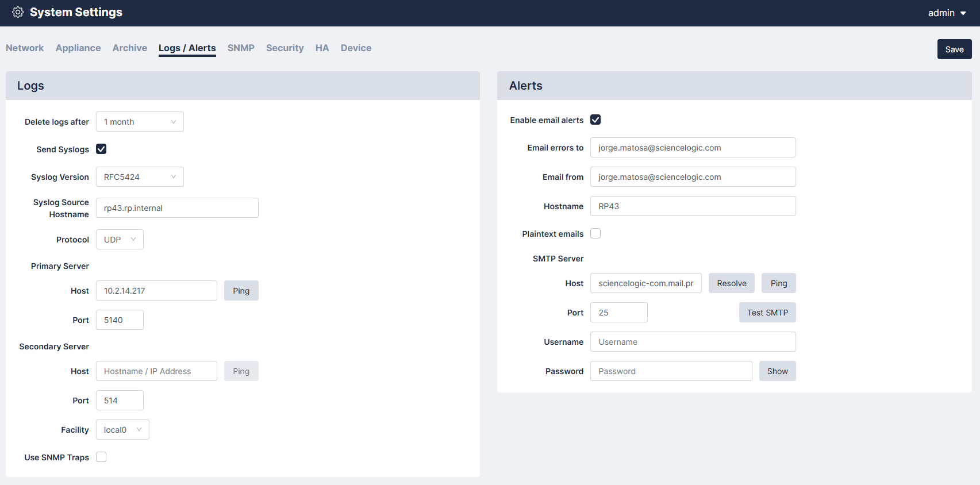Show the SMTP password

(x=777, y=371)
